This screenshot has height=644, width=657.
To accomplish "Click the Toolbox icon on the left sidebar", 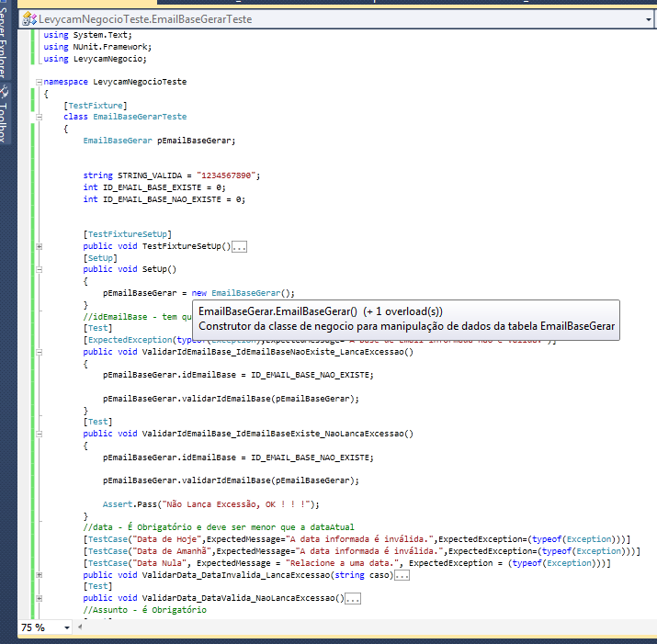I will point(5,92).
